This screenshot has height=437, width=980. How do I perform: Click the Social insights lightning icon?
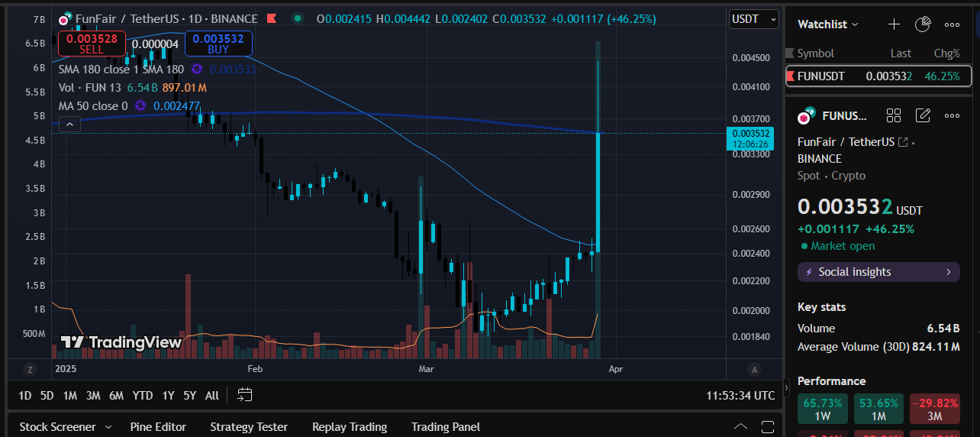(809, 272)
